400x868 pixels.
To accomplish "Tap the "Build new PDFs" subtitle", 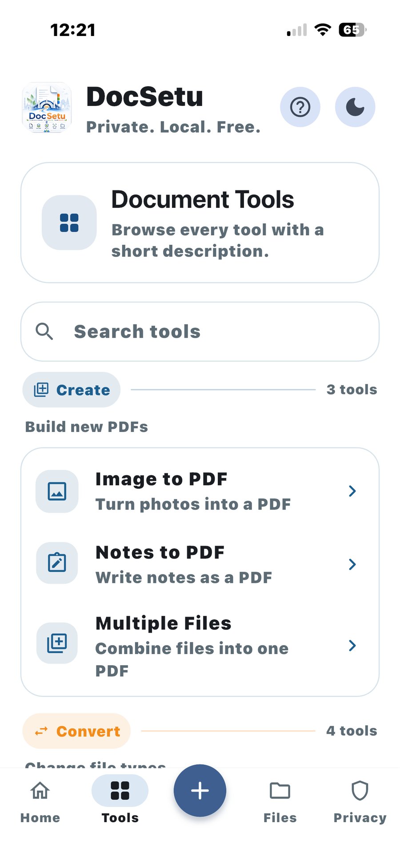I will click(x=86, y=427).
